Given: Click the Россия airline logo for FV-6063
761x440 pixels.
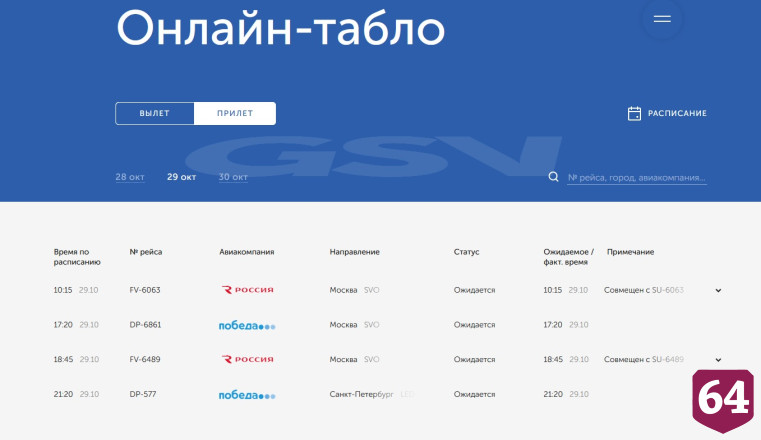Looking at the screenshot, I should point(248,290).
